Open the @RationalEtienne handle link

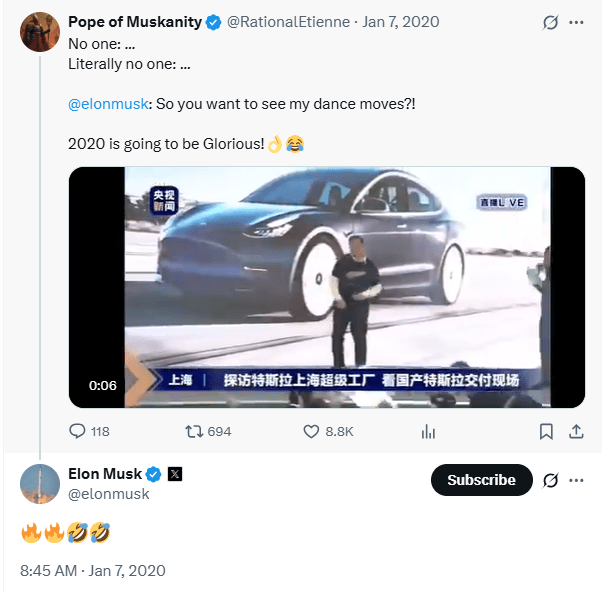tap(294, 22)
